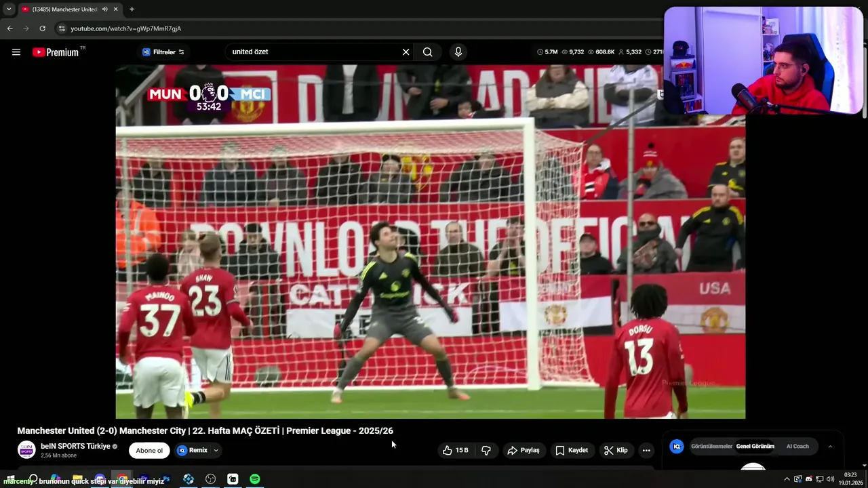The width and height of the screenshot is (868, 488).
Task: Focus the youtube.com address bar URL
Action: click(125, 28)
